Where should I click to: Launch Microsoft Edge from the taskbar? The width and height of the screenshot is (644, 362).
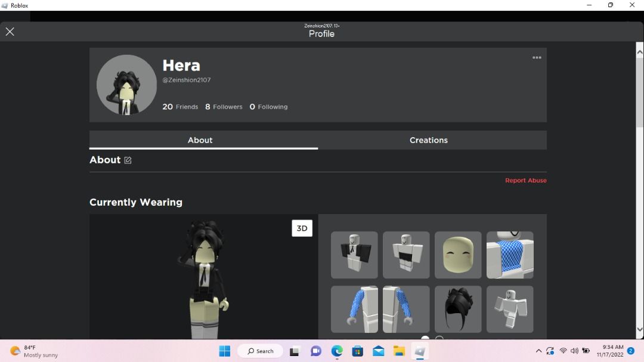(336, 351)
